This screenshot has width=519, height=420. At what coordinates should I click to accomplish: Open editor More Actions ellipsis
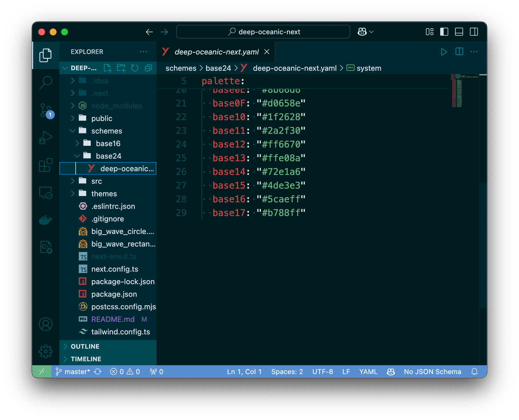[474, 52]
